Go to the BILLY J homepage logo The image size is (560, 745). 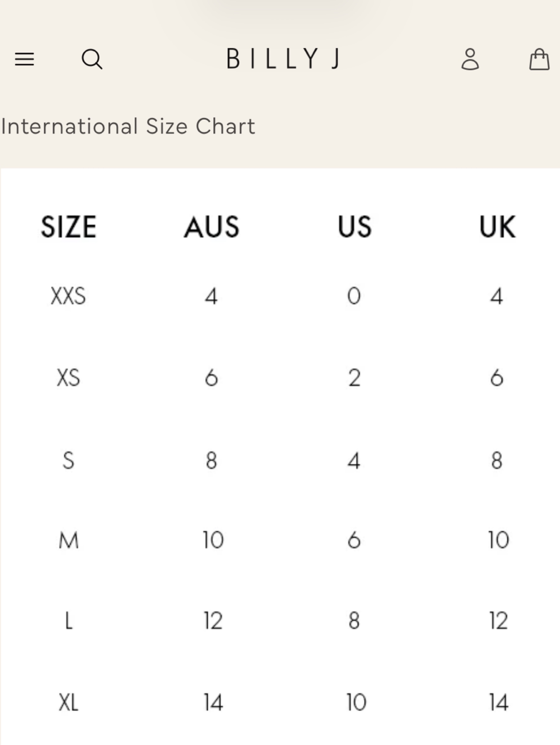point(283,59)
